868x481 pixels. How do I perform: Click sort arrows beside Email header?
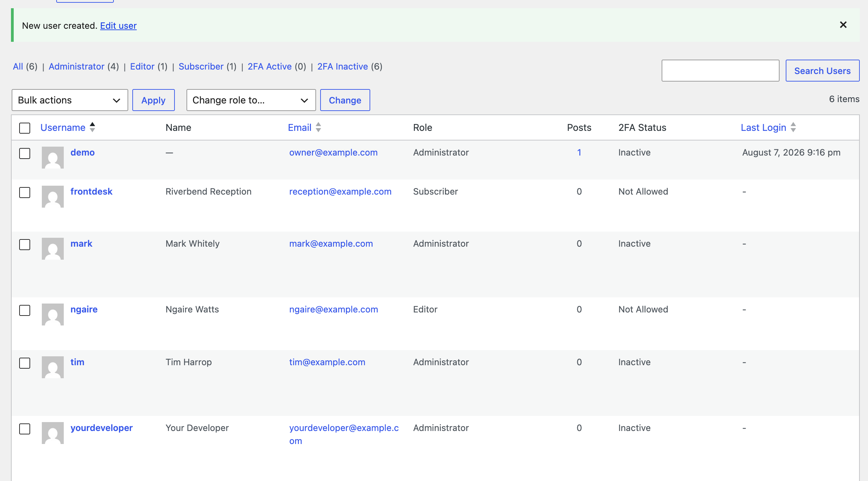318,127
